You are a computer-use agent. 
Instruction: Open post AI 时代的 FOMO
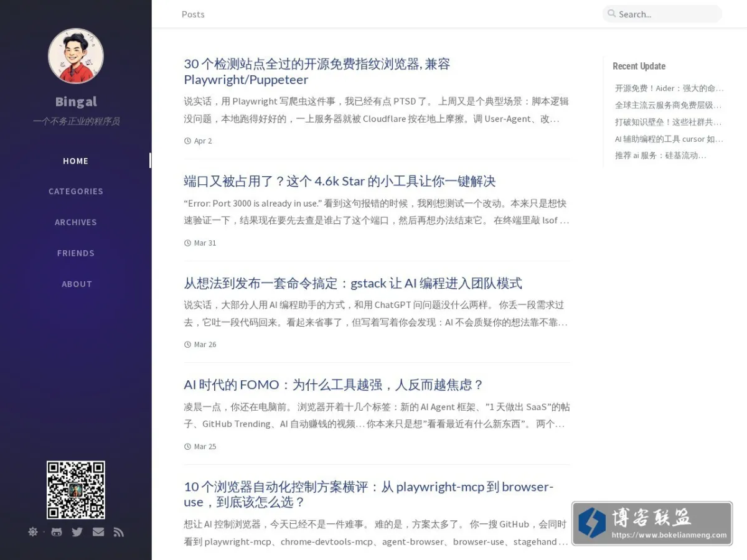pos(334,385)
